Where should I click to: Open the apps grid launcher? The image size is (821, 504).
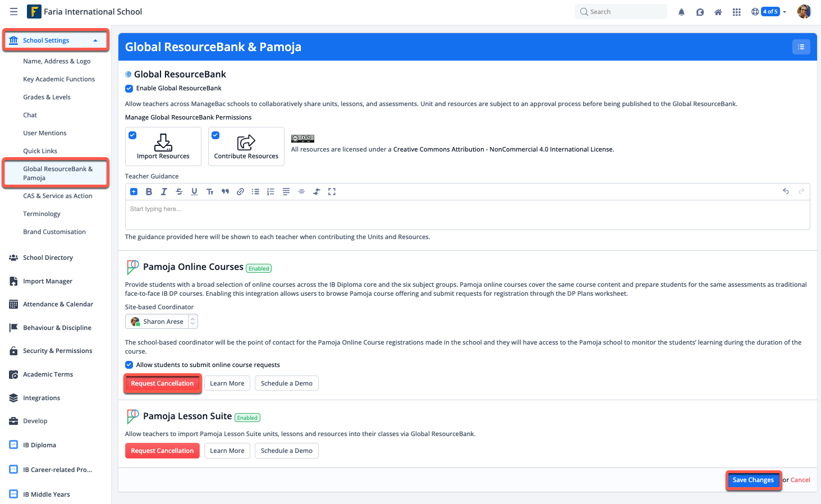click(x=737, y=12)
